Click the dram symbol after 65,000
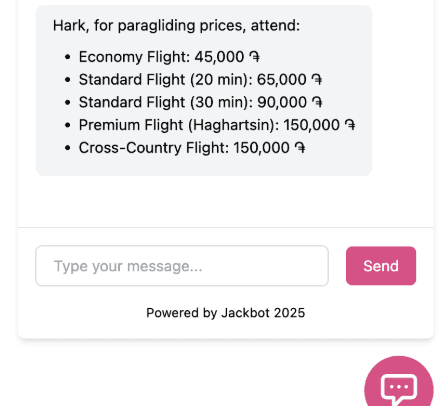 (x=317, y=80)
